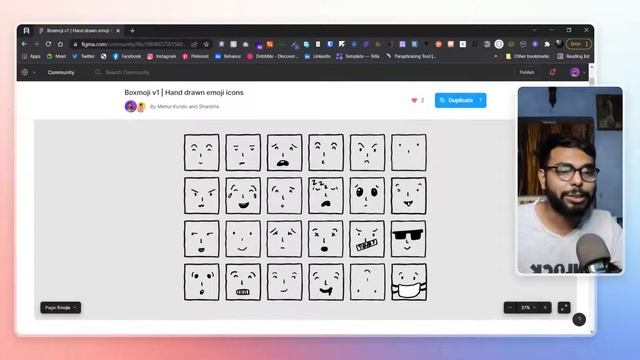Select the sleeping Zzz emoji box

click(x=326, y=196)
